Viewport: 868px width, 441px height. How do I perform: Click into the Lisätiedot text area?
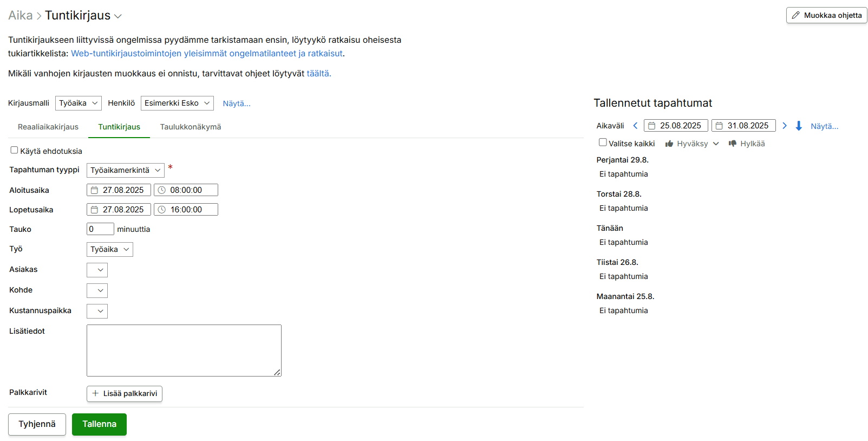click(x=184, y=350)
